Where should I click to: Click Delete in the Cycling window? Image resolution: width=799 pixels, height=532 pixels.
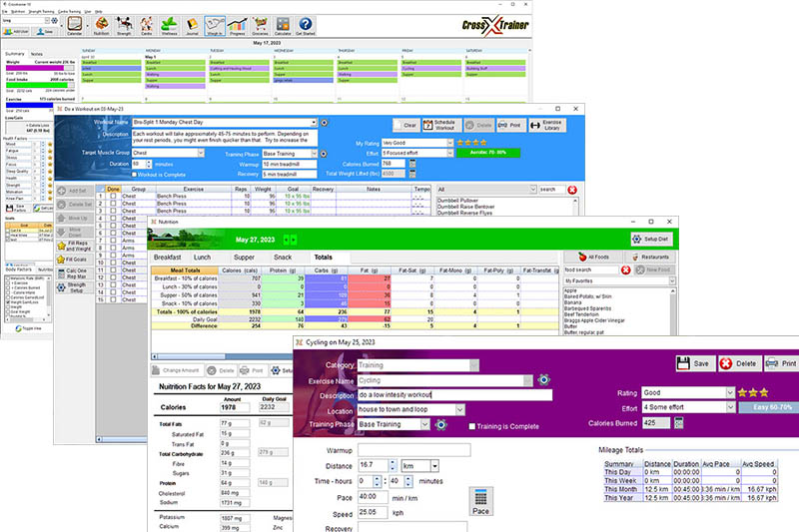[x=739, y=363]
